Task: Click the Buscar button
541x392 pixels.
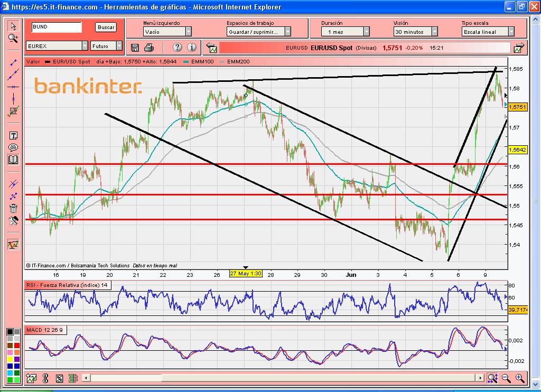Action: click(x=106, y=27)
